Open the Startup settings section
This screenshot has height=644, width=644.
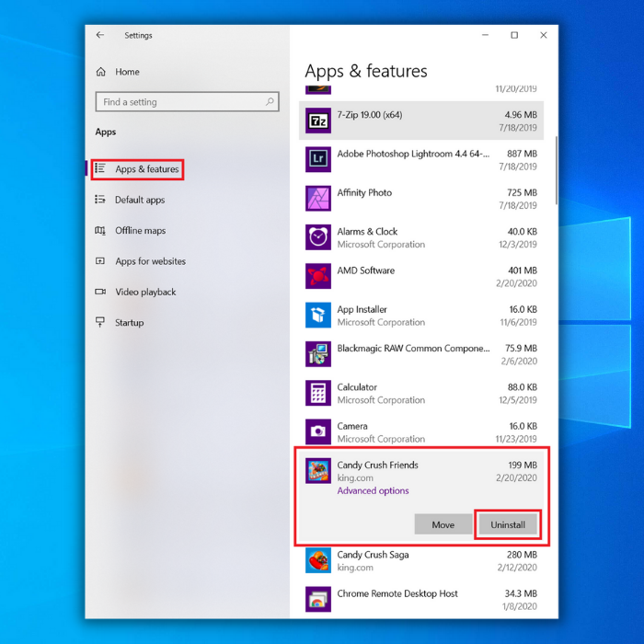(129, 322)
